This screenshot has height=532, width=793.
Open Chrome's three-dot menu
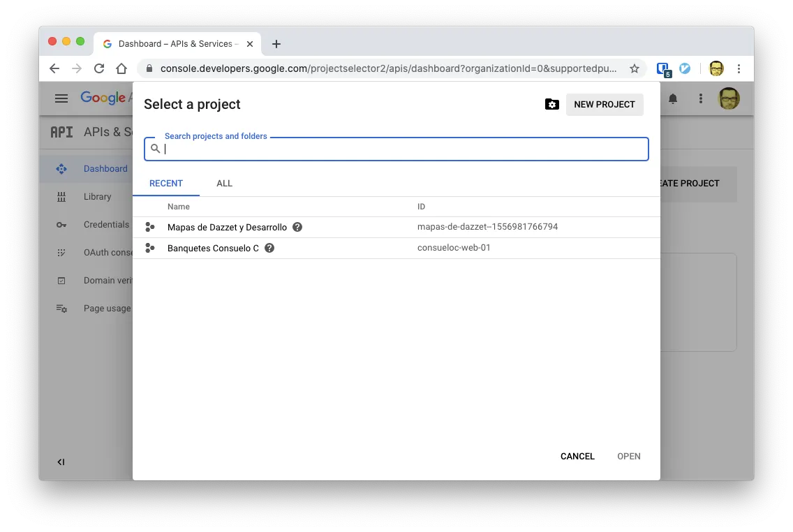tap(739, 68)
